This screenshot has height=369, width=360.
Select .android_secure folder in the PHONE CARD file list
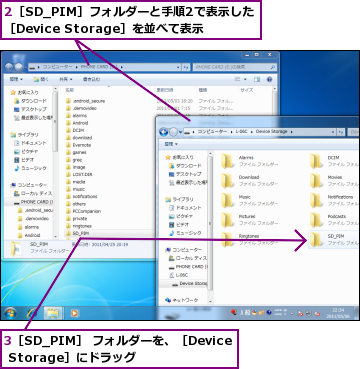[x=85, y=101]
